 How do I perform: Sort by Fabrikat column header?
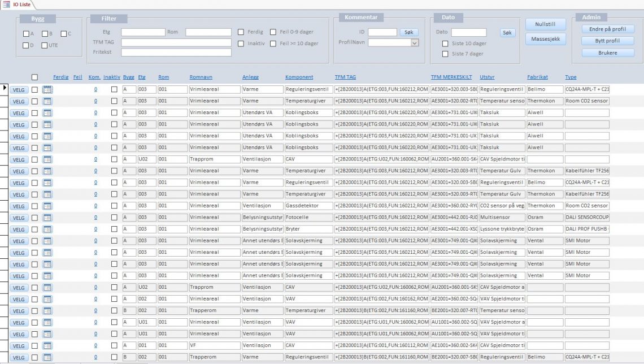point(538,77)
